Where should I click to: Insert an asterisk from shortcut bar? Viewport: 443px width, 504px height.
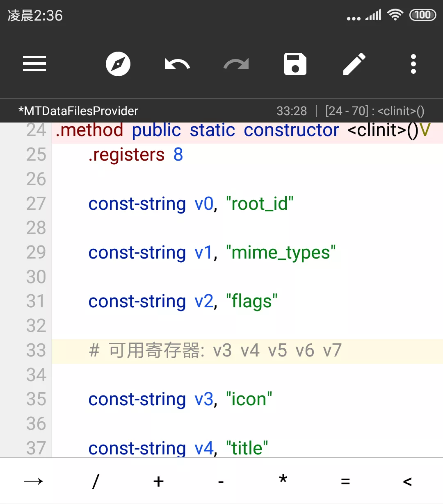[283, 480]
